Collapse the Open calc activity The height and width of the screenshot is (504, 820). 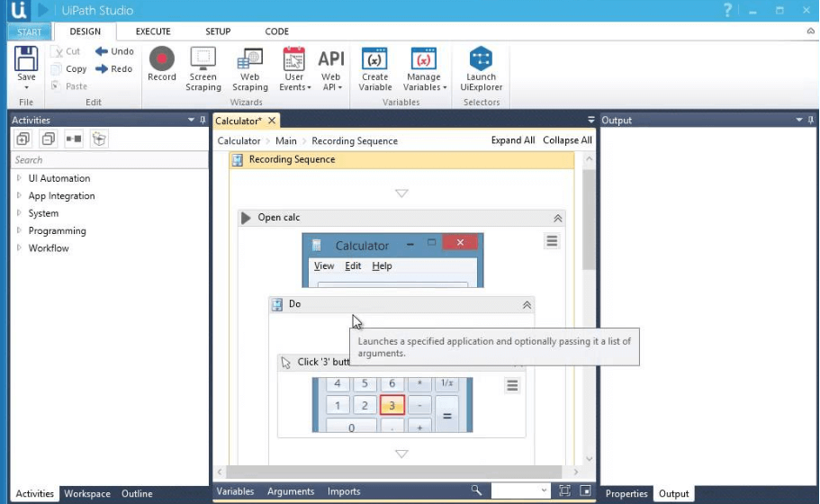click(x=557, y=218)
